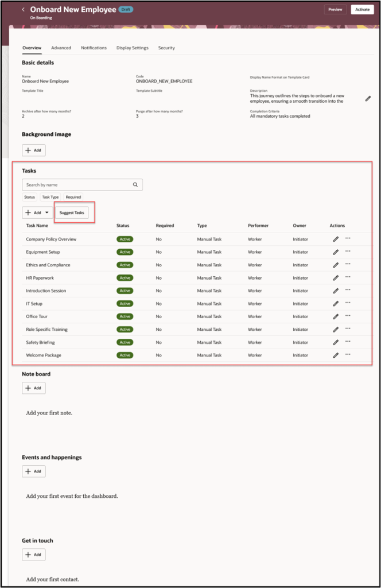The height and width of the screenshot is (588, 381).
Task: Edit the Welcome Package task
Action: click(x=336, y=355)
